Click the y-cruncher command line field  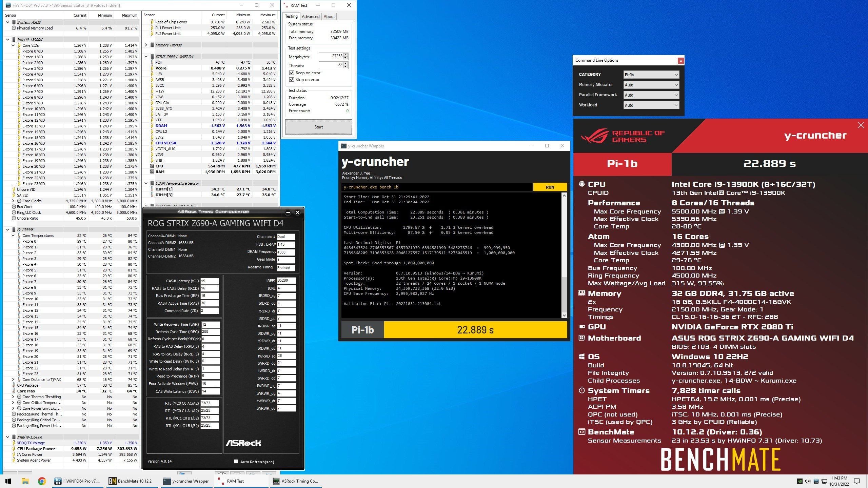(437, 187)
